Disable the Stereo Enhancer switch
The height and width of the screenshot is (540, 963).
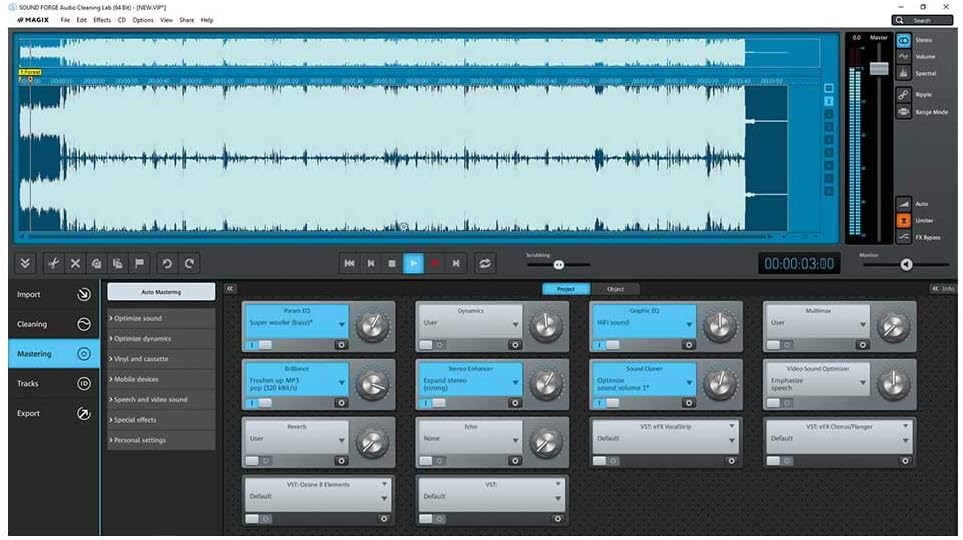[431, 402]
